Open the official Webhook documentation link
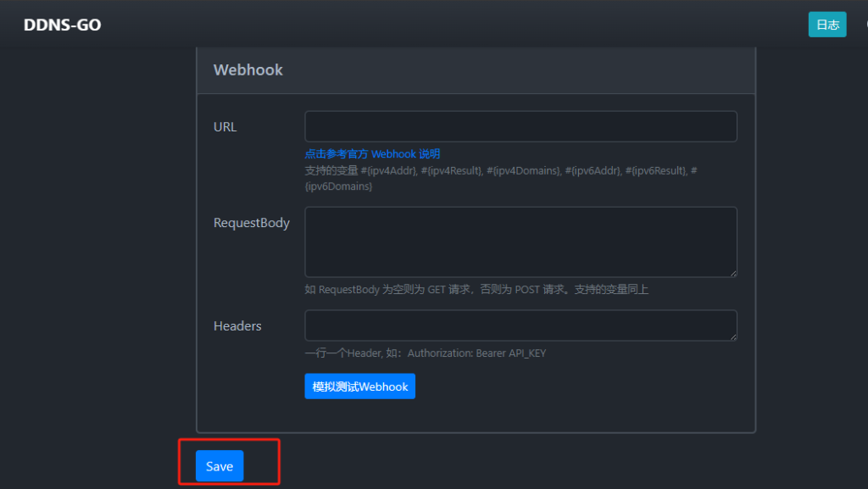Screen dimensions: 868x489 372,154
